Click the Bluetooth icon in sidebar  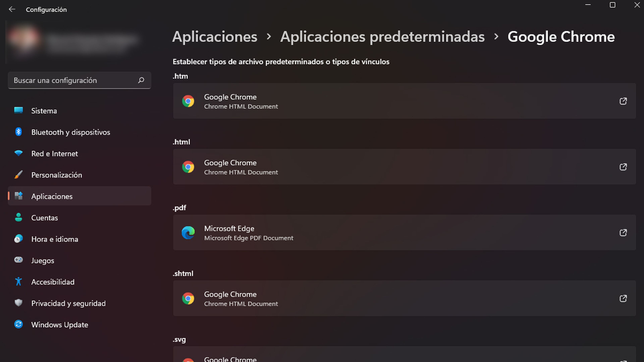point(18,132)
